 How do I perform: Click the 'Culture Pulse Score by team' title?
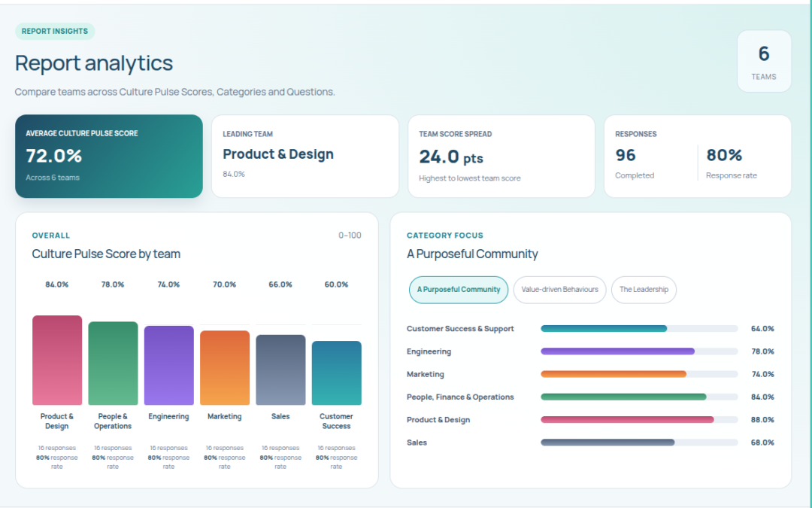[x=106, y=254]
